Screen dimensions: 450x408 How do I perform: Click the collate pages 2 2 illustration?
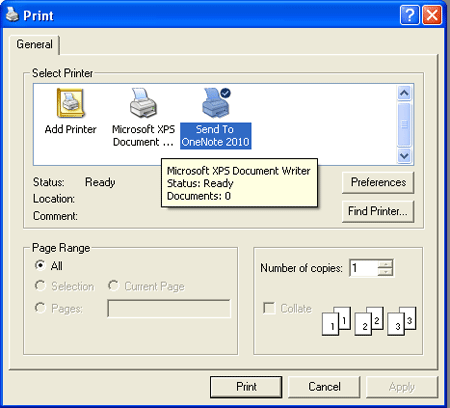[x=369, y=321]
